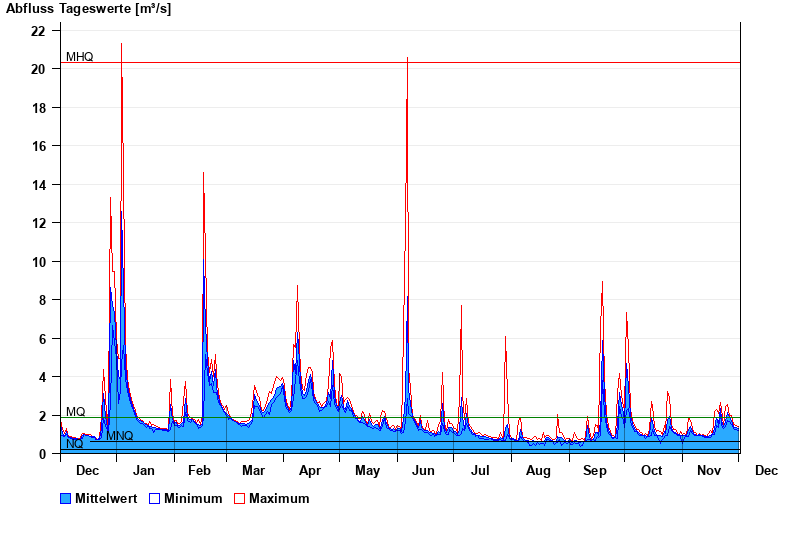
Task: Click the NQ reference line label
Action: pos(74,444)
